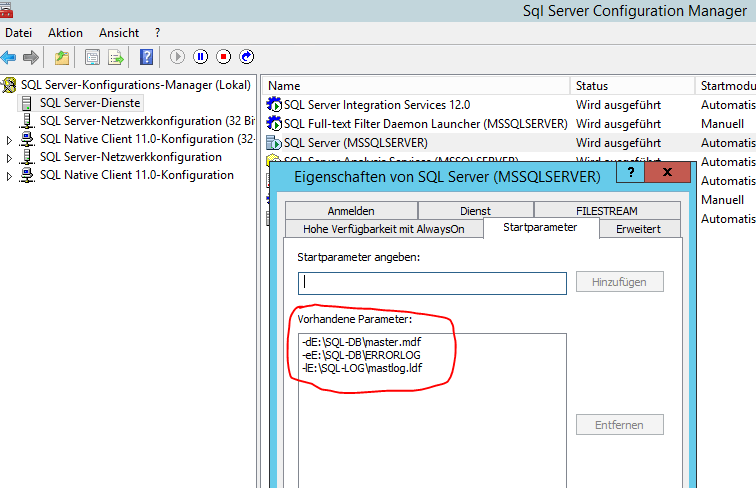
Task: Select row SQL Full-text Filter Daemon Launcher (MSSQLSERVER)
Action: [426, 124]
